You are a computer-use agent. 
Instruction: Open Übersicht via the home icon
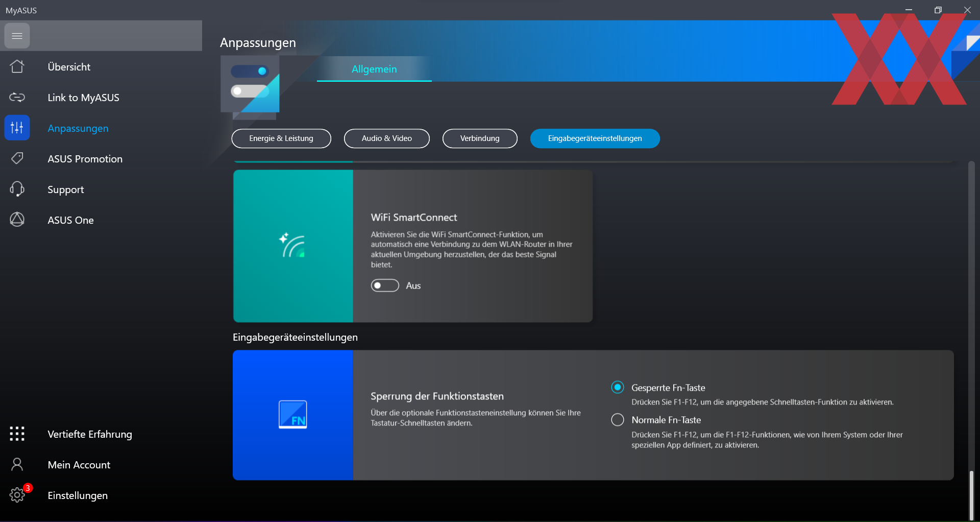tap(17, 66)
